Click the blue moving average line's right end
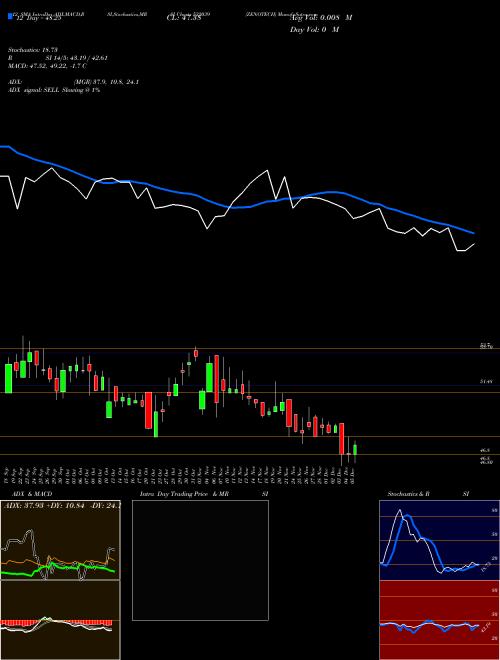 472,232
